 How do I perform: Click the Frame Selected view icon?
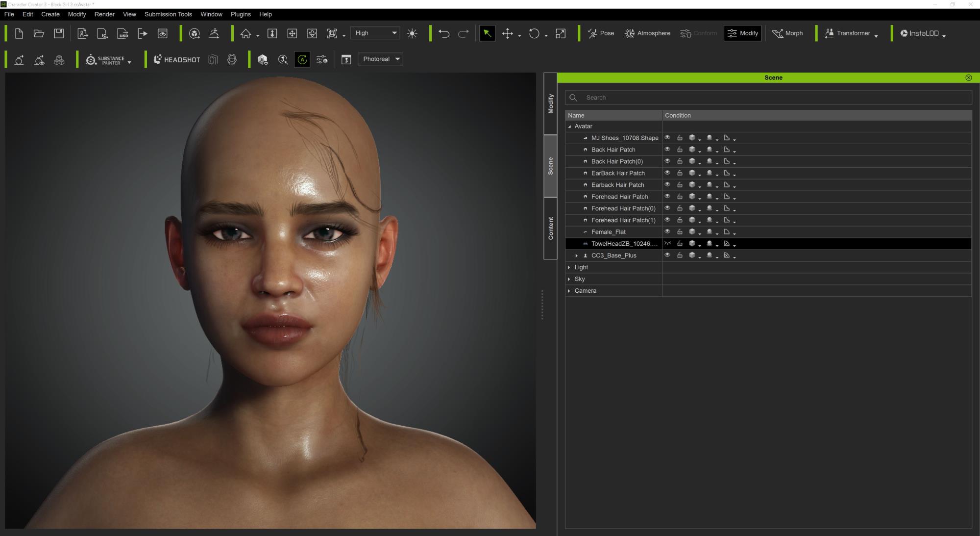click(332, 33)
